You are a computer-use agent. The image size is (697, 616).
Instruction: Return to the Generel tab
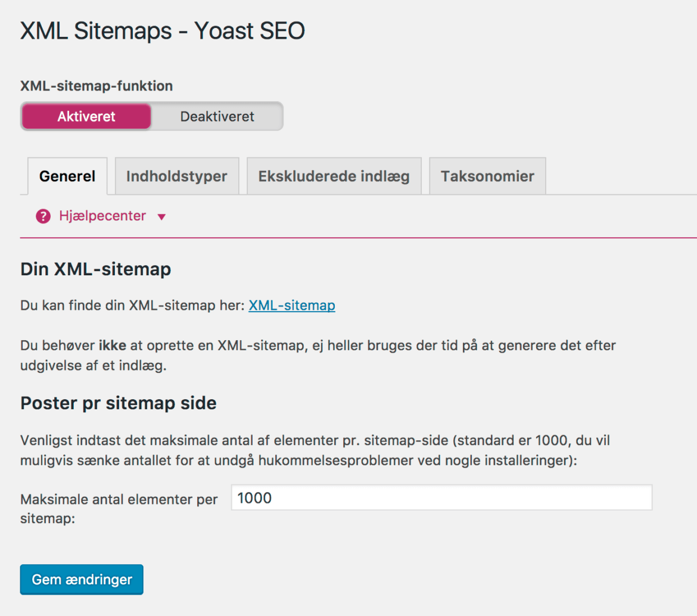(x=67, y=176)
